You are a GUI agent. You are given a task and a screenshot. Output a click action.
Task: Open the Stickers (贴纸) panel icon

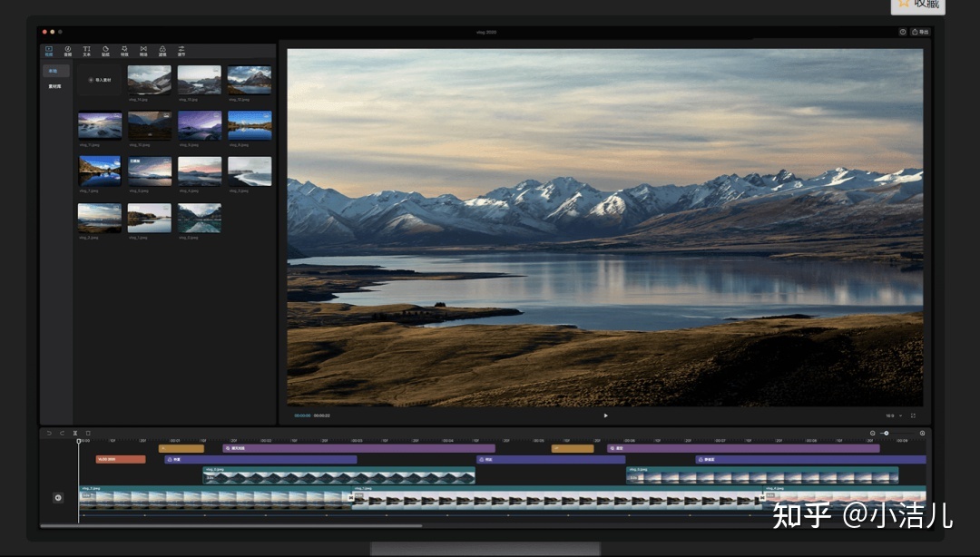pyautogui.click(x=105, y=51)
